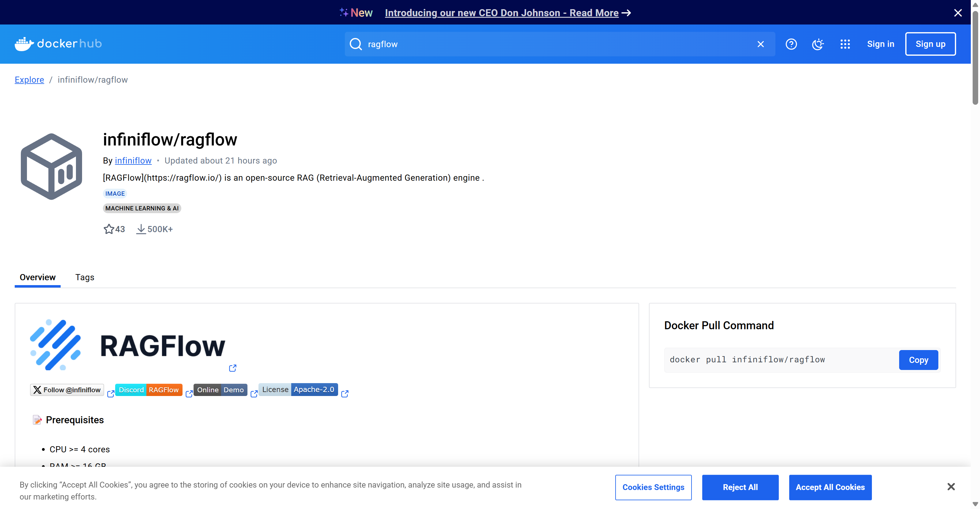Go to Explore breadcrumb link

29,80
